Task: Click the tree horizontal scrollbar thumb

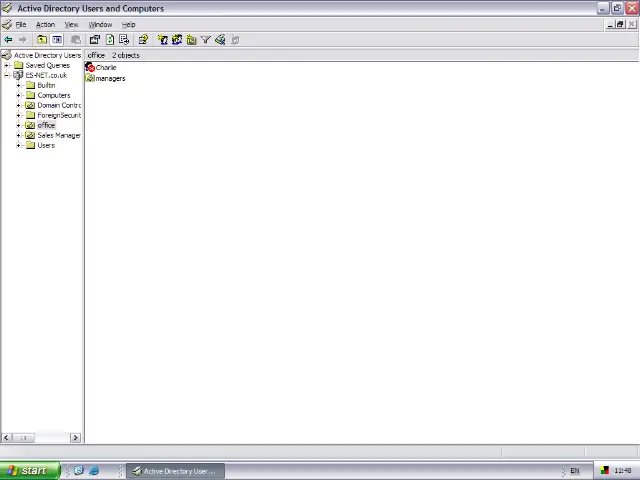Action: coord(23,438)
